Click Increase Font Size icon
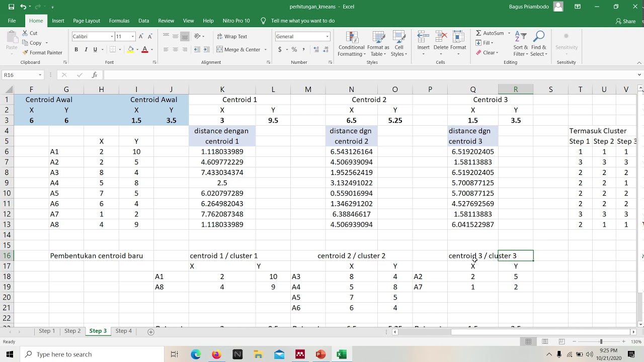Image resolution: width=644 pixels, height=362 pixels. (141, 36)
